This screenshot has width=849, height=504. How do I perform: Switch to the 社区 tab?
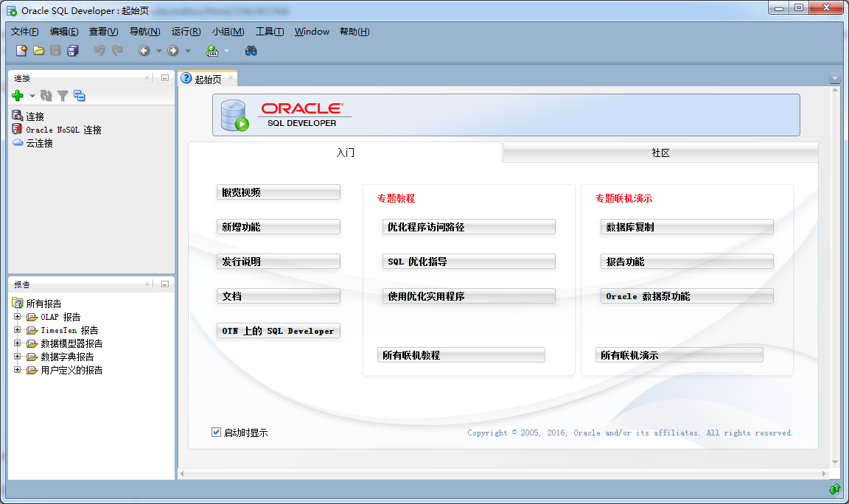coord(660,153)
